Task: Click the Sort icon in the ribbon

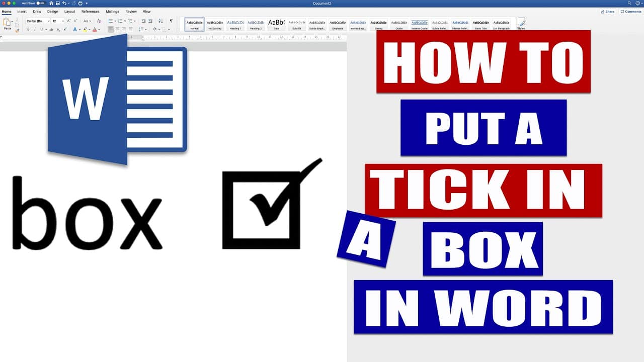Action: click(x=160, y=21)
